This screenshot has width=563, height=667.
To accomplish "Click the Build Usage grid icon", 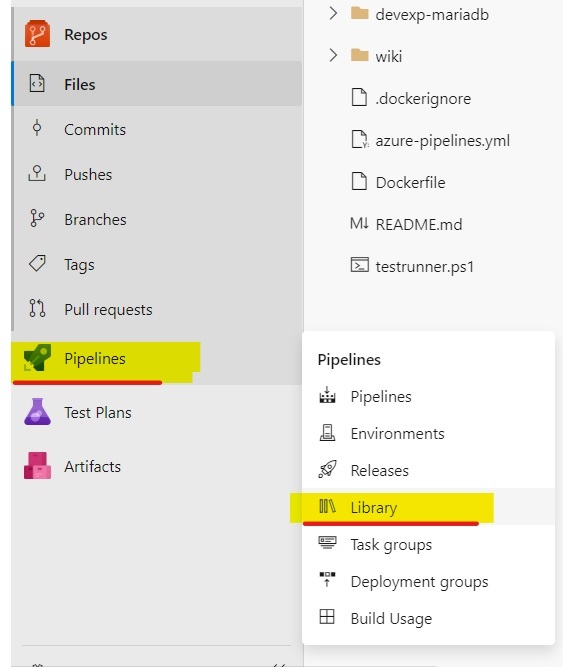I will pos(327,616).
